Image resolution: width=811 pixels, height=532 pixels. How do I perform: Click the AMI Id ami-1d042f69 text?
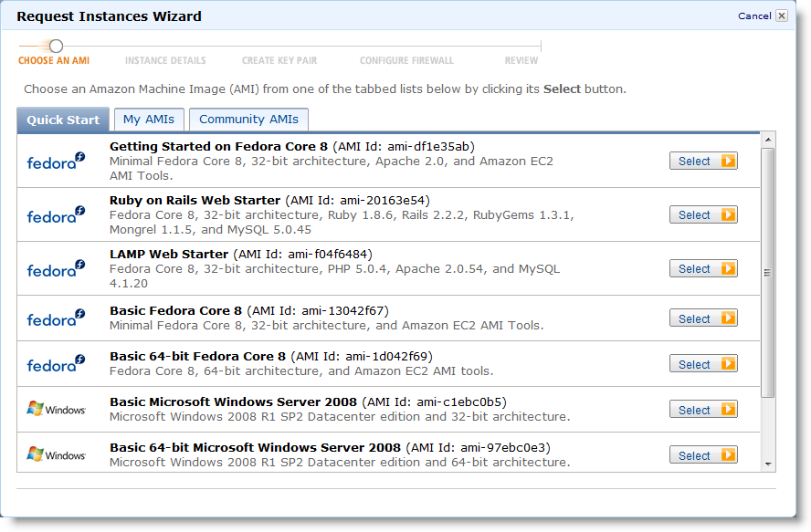point(362,356)
